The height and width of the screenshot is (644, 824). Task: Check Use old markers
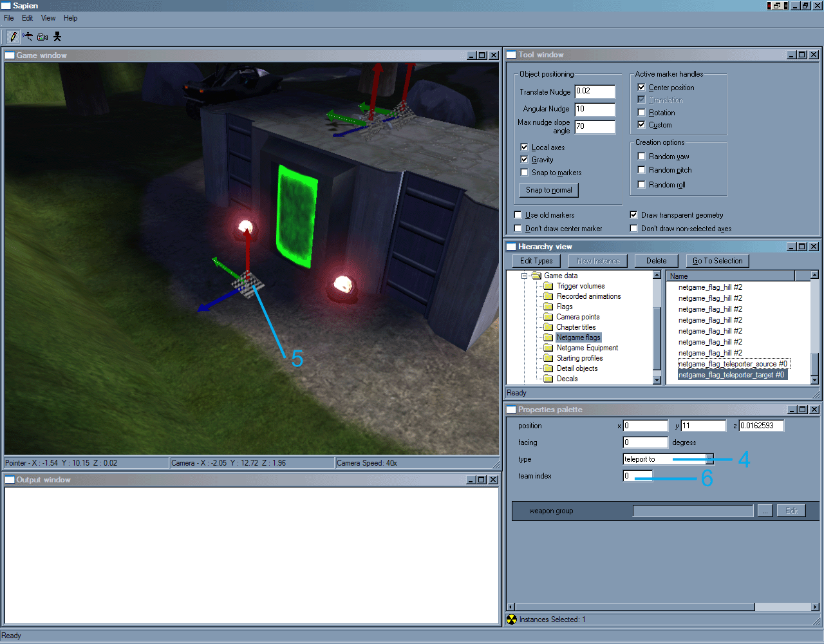(518, 215)
